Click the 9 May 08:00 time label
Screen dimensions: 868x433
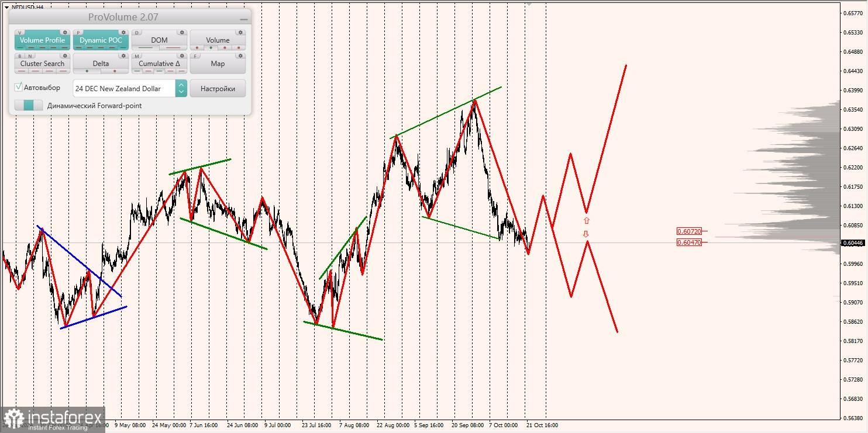coord(130,425)
